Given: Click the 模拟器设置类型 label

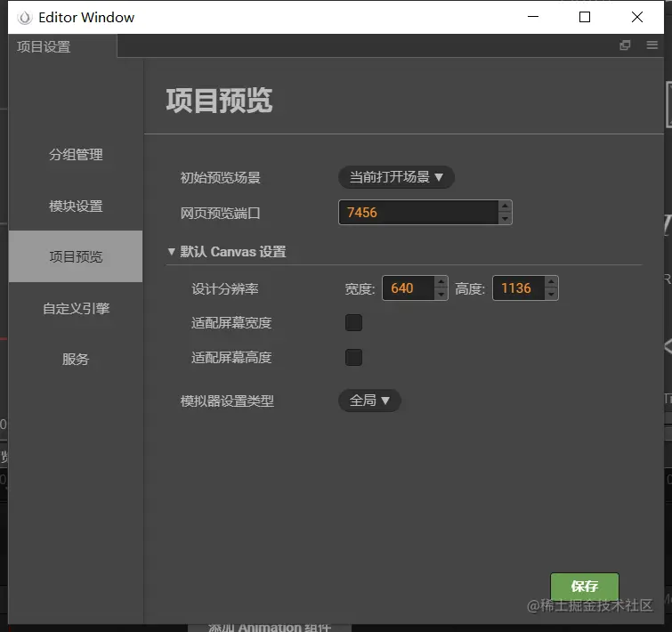Looking at the screenshot, I should [227, 401].
